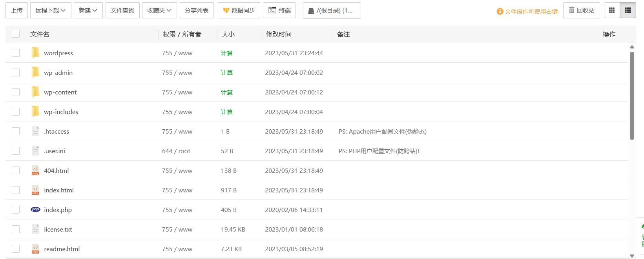Click the wordpress folder icon
The width and height of the screenshot is (644, 259).
coord(35,53)
